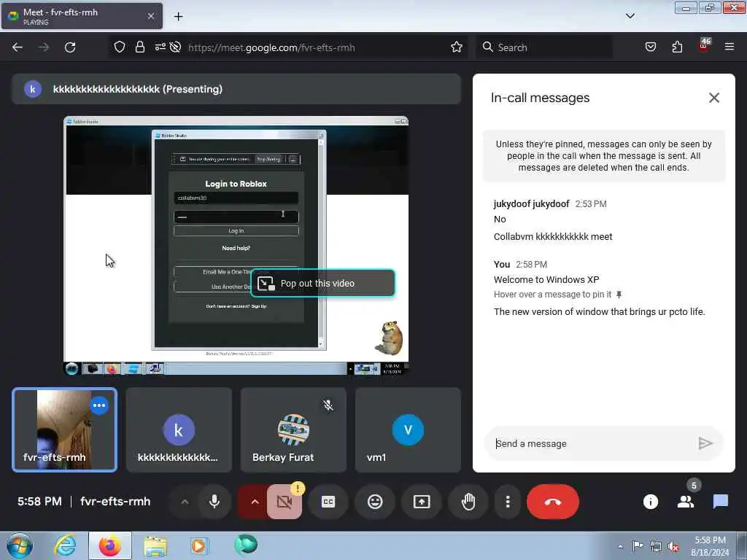Show hidden tray icons arrow
This screenshot has height=560, width=747.
[620, 546]
